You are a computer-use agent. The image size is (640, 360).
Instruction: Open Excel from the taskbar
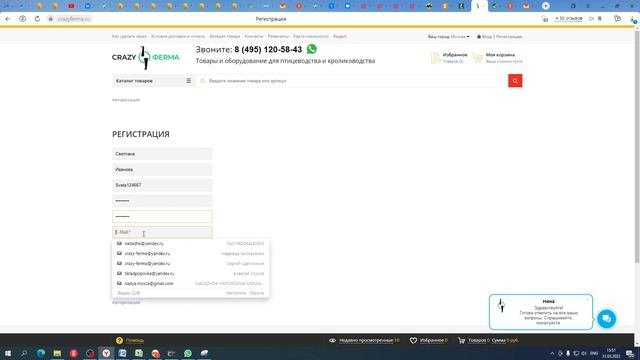pyautogui.click(x=139, y=353)
